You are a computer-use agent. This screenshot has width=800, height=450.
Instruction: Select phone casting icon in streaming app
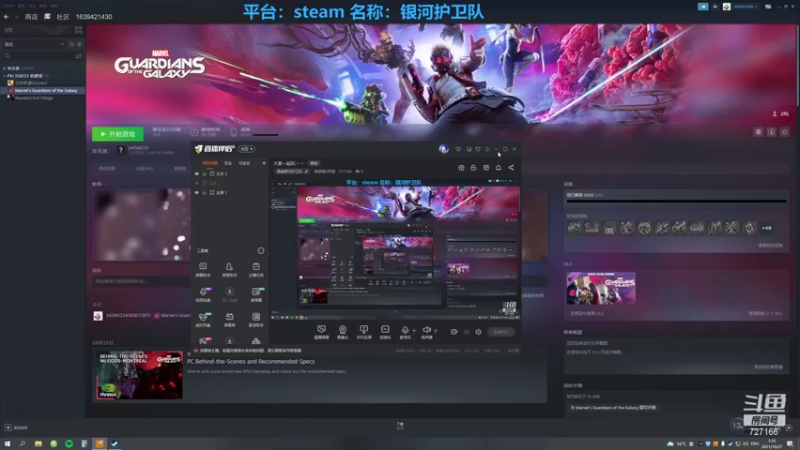click(364, 330)
